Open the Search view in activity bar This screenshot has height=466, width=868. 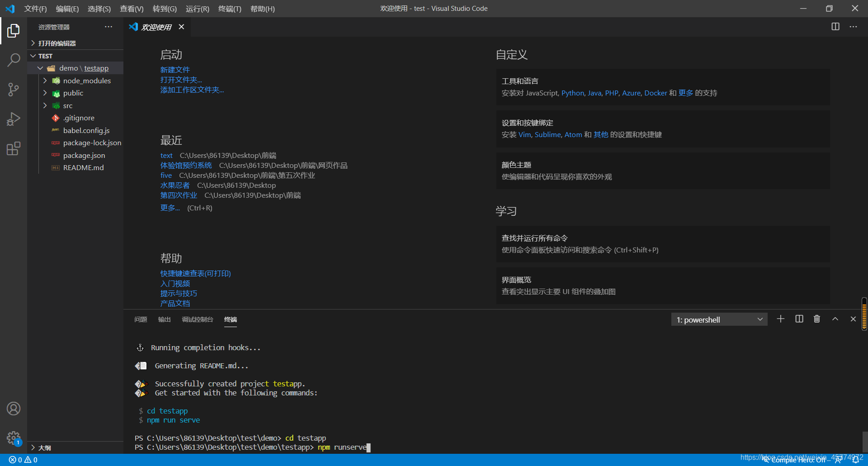tap(14, 60)
